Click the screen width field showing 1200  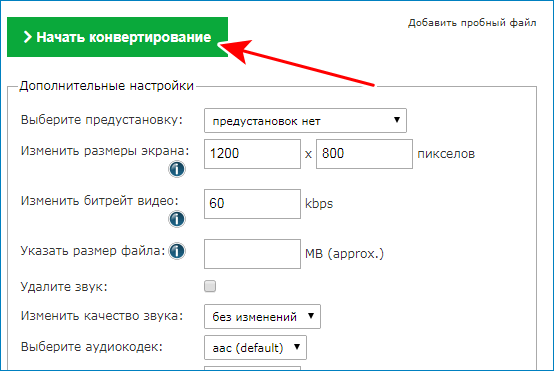pos(252,154)
